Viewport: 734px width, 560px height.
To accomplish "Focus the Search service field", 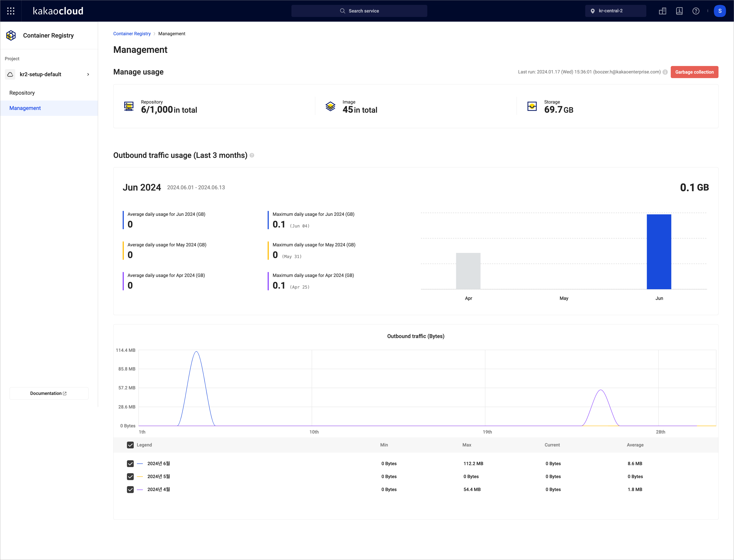I will pyautogui.click(x=359, y=11).
